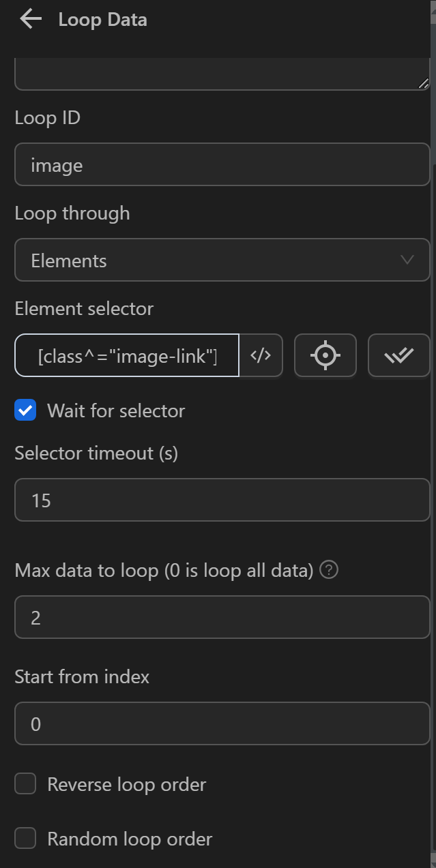Activate the element picker crosshair icon

pyautogui.click(x=325, y=355)
